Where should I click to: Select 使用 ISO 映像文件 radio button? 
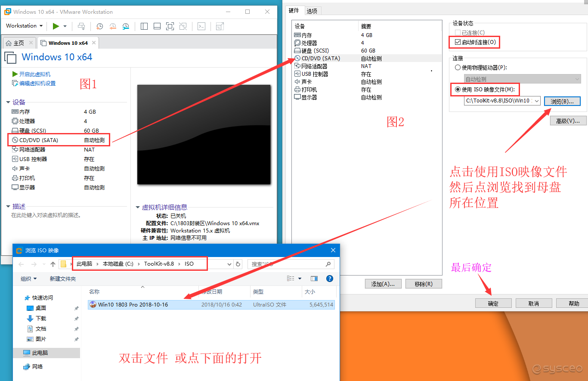point(458,90)
